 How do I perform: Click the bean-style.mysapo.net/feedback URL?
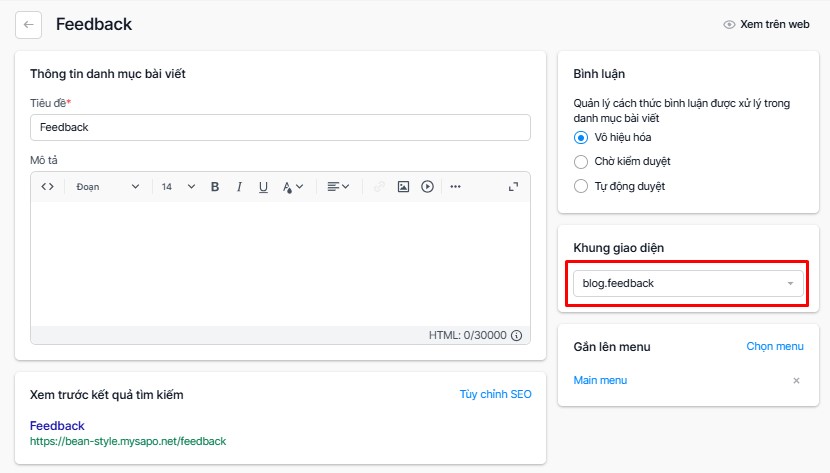tap(128, 441)
